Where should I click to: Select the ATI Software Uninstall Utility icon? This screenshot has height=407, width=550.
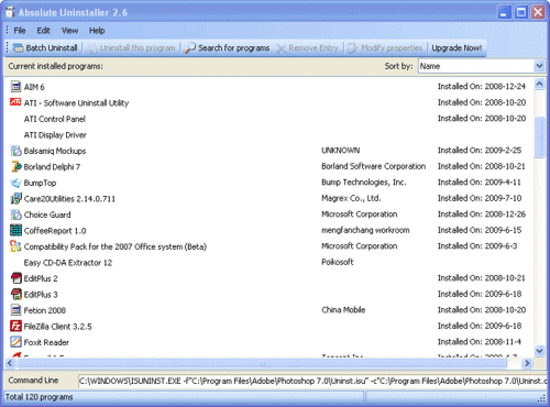tap(15, 102)
